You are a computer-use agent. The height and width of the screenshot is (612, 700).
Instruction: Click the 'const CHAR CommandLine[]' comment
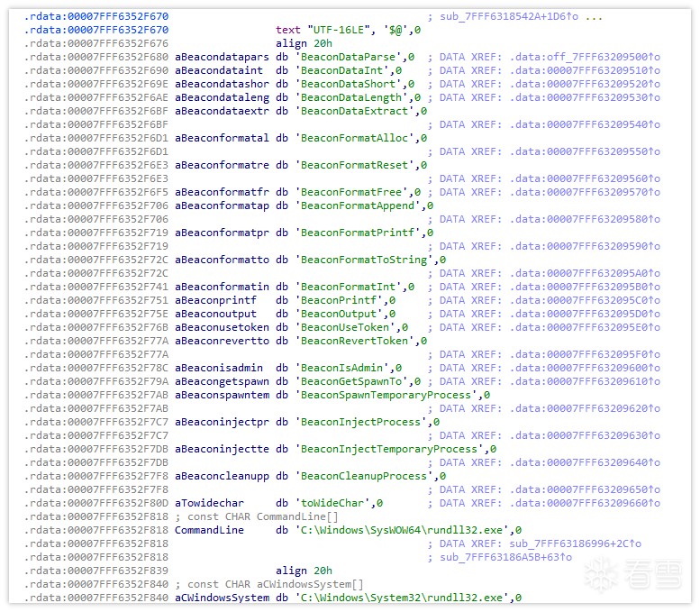(262, 516)
